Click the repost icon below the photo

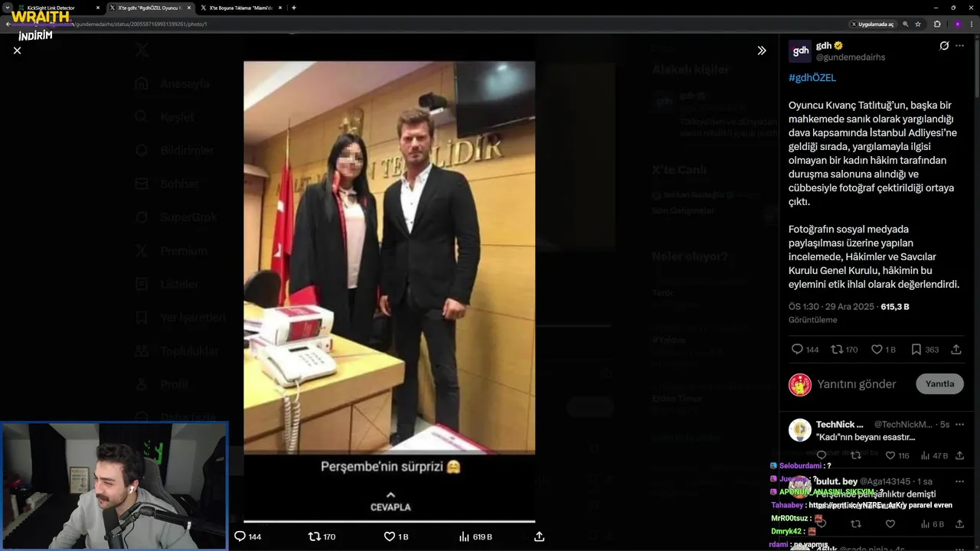pyautogui.click(x=314, y=536)
